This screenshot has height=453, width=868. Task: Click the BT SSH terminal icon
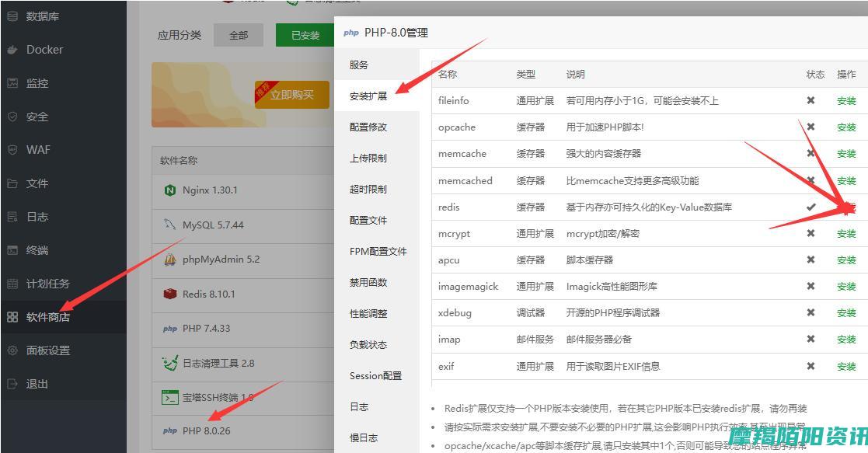pyautogui.click(x=170, y=398)
